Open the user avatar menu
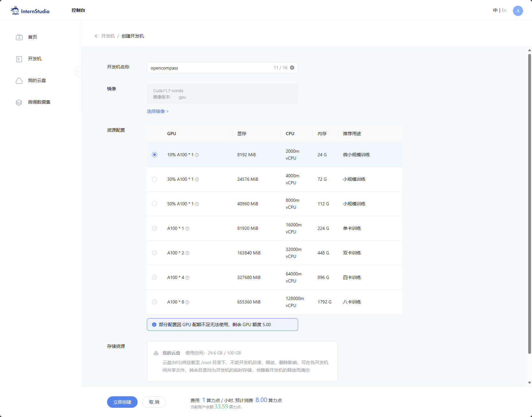Viewport: 532px width, 417px height. (518, 11)
